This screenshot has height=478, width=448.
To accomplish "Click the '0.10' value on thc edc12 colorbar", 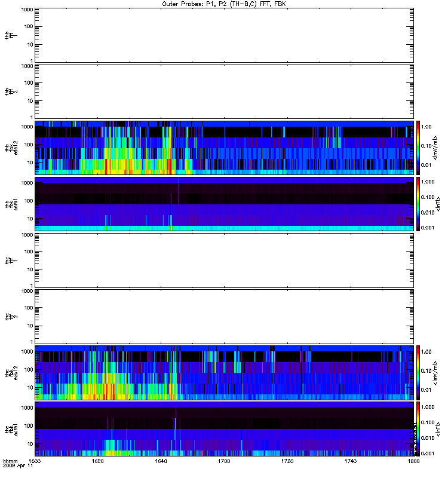I will tap(426, 370).
